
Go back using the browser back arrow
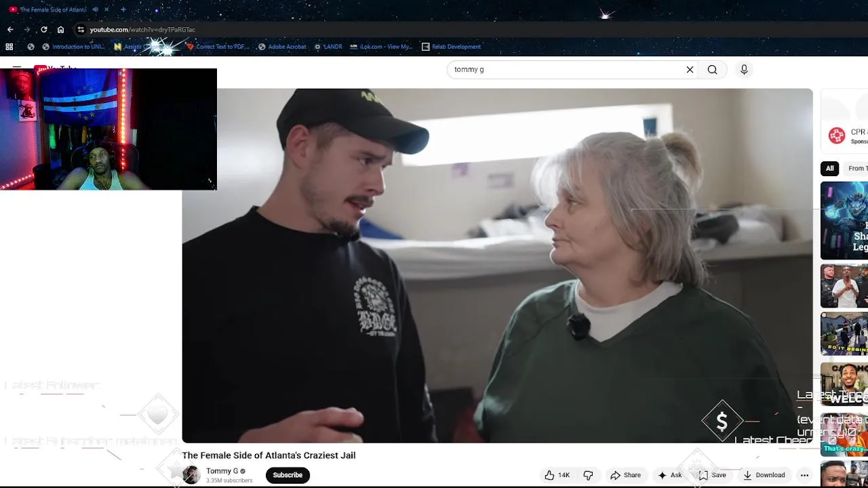point(10,30)
